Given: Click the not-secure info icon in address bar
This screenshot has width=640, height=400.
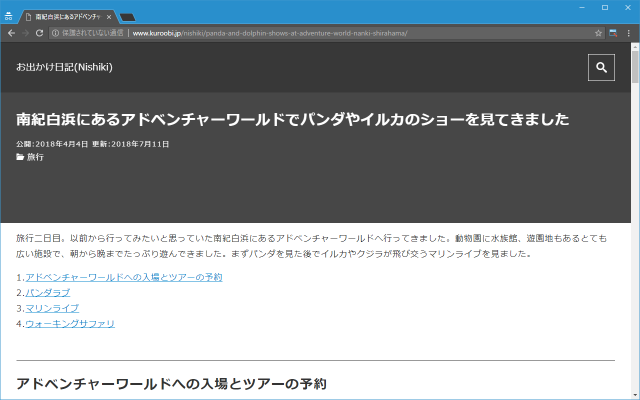Looking at the screenshot, I should pyautogui.click(x=56, y=33).
